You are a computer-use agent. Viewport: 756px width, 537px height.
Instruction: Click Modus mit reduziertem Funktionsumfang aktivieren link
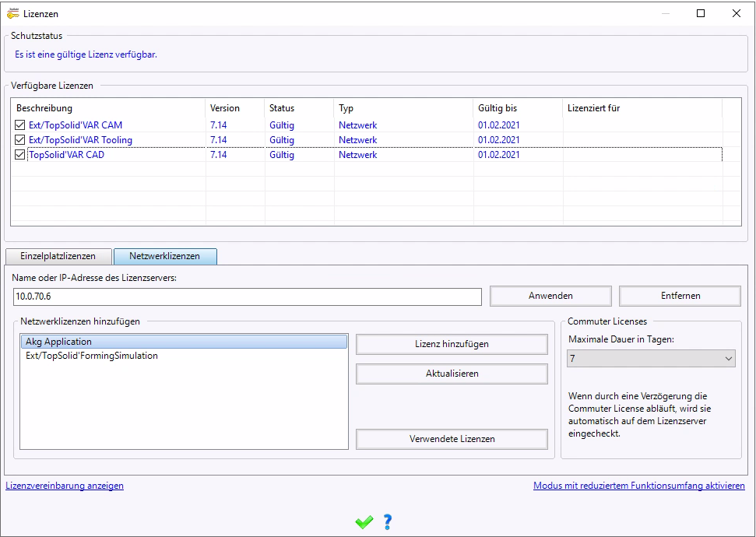coord(639,486)
